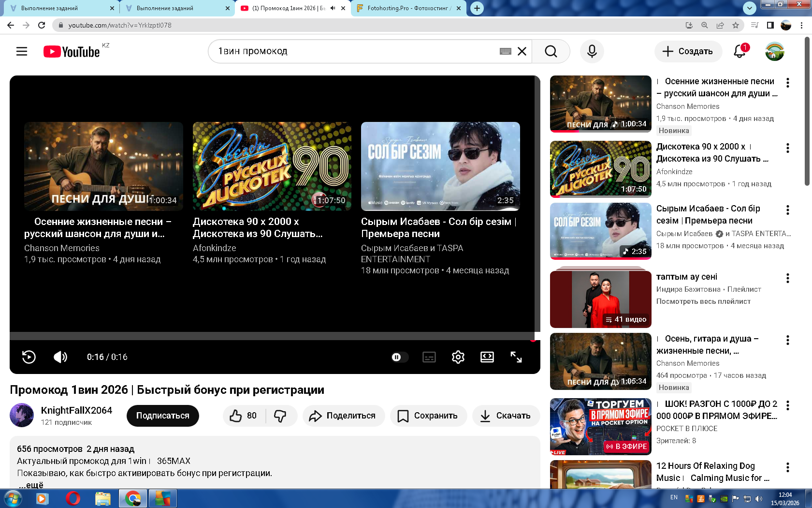Start voice search with the microphone
This screenshot has width=812, height=508.
click(x=592, y=51)
